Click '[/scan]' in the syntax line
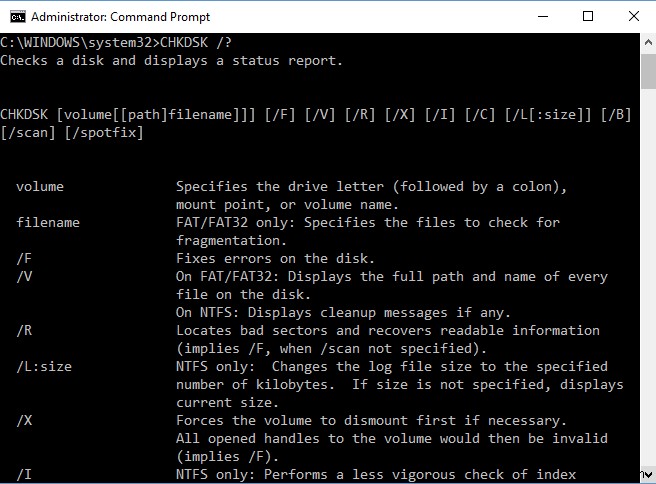 coord(28,132)
